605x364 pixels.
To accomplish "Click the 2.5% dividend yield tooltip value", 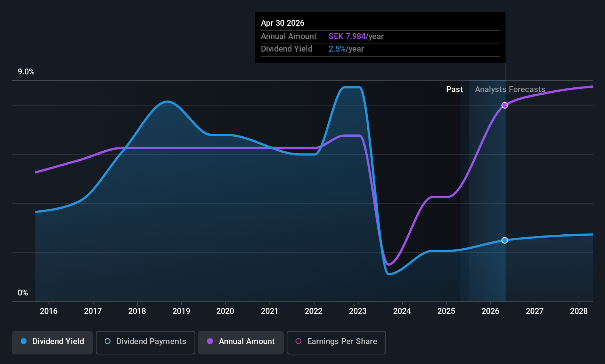I will coord(337,49).
